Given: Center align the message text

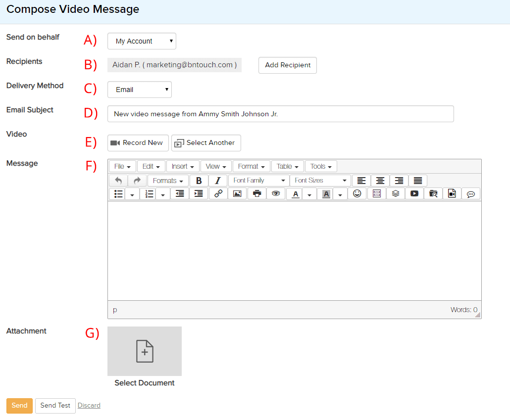Looking at the screenshot, I should pyautogui.click(x=380, y=181).
